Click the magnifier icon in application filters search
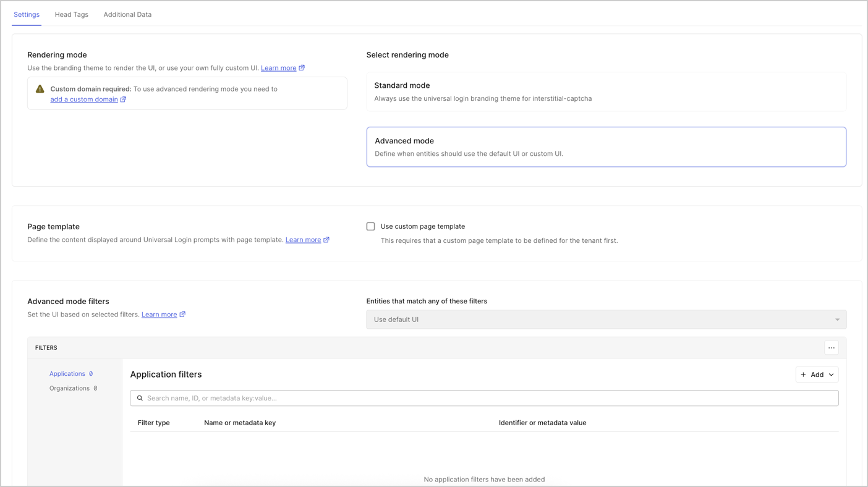 [x=140, y=397]
